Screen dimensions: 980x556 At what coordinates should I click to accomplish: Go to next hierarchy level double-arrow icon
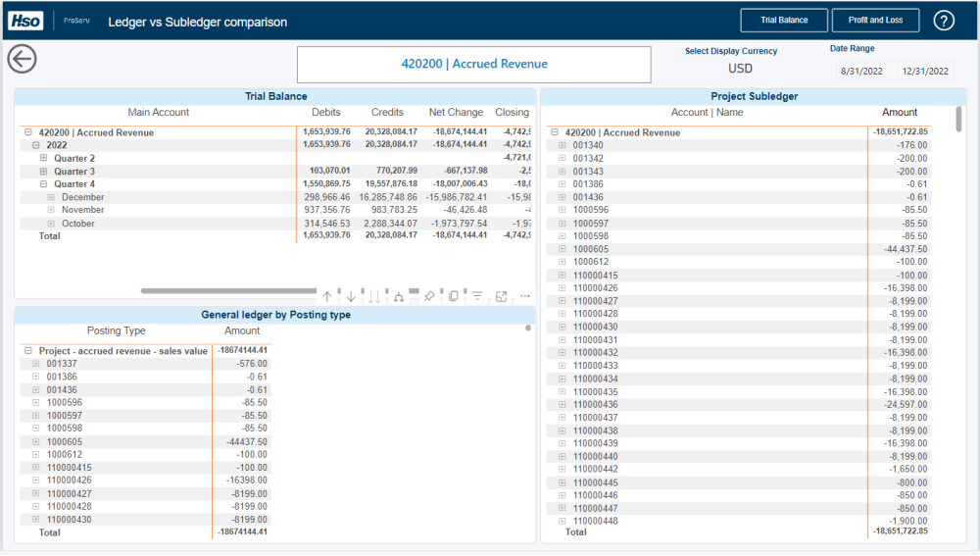click(374, 296)
